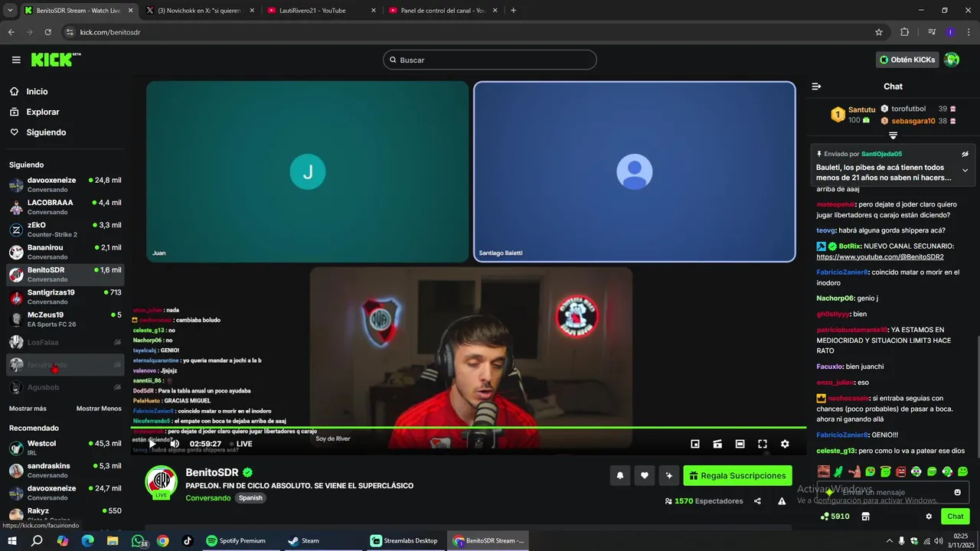This screenshot has width=980, height=551.
Task: Open chat settings gear
Action: (929, 517)
